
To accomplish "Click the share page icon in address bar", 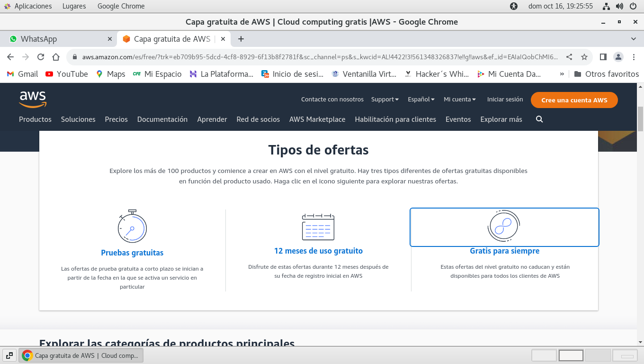I will click(569, 57).
